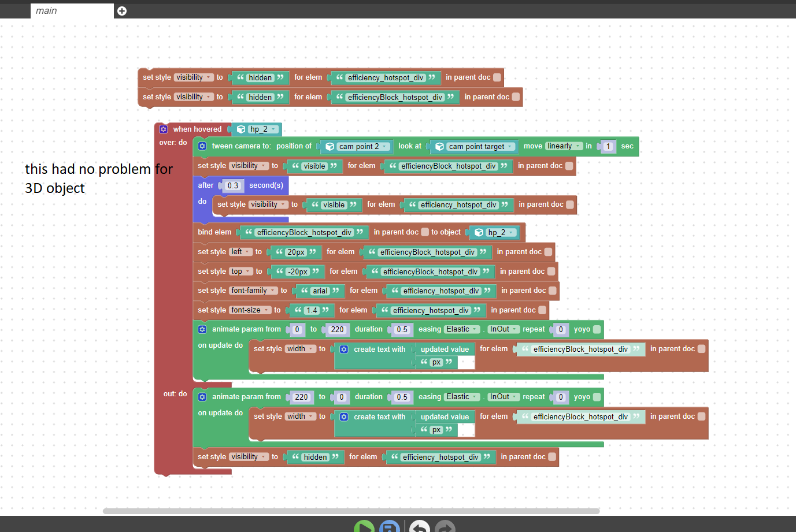The height and width of the screenshot is (532, 796).
Task: Add a new tab with the plus icon
Action: point(122,11)
